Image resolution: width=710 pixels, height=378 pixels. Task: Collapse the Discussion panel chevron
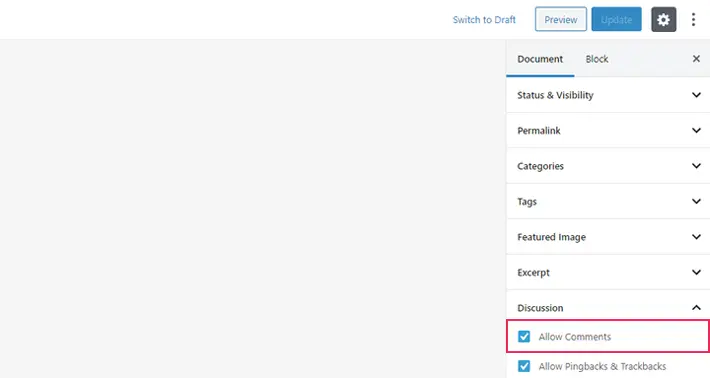pyautogui.click(x=696, y=308)
